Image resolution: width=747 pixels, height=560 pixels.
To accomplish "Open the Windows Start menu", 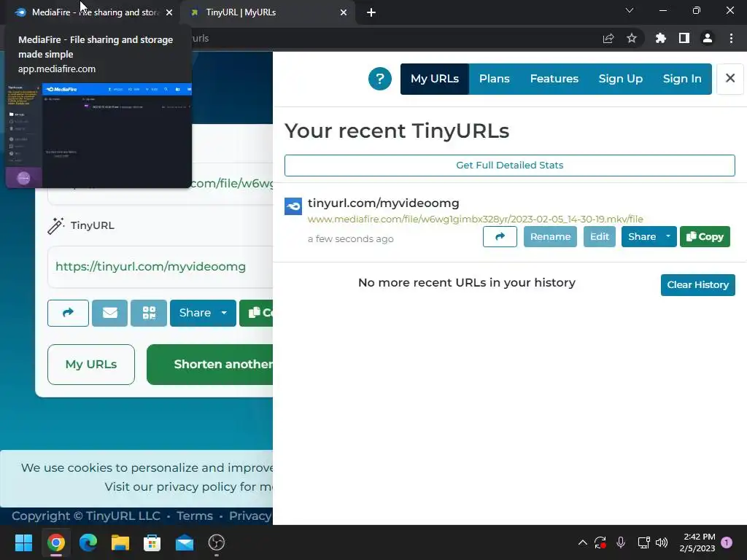I will coord(23,542).
